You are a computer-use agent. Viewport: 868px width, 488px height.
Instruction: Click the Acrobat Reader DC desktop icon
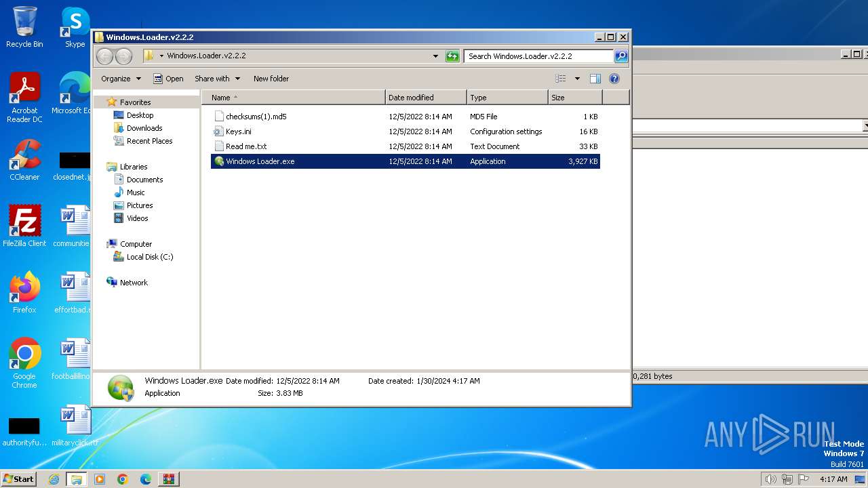point(24,98)
